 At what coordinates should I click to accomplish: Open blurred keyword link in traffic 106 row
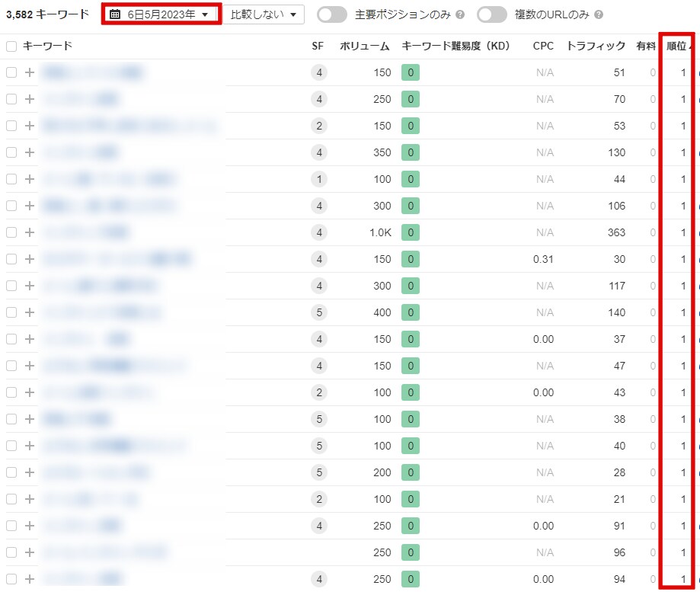coord(110,206)
